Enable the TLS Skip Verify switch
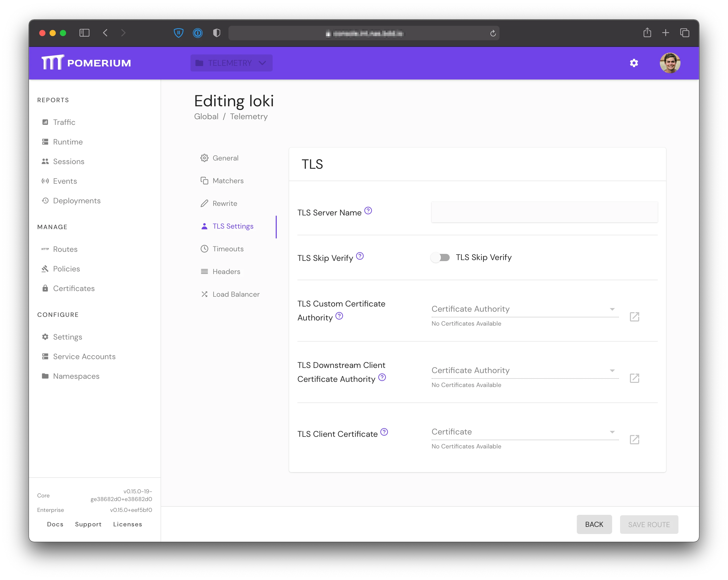728x580 pixels. tap(441, 258)
